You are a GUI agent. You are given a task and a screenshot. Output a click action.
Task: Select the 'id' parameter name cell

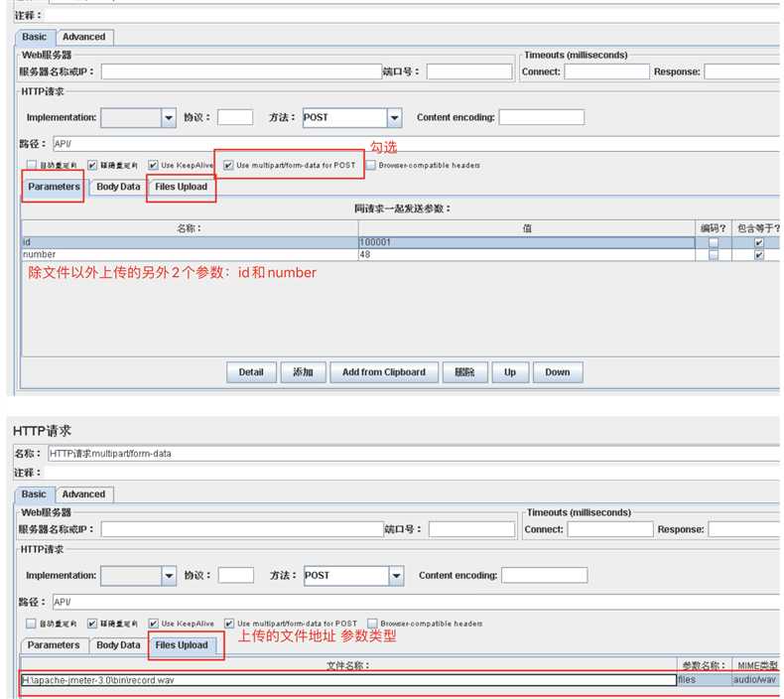[x=190, y=242]
